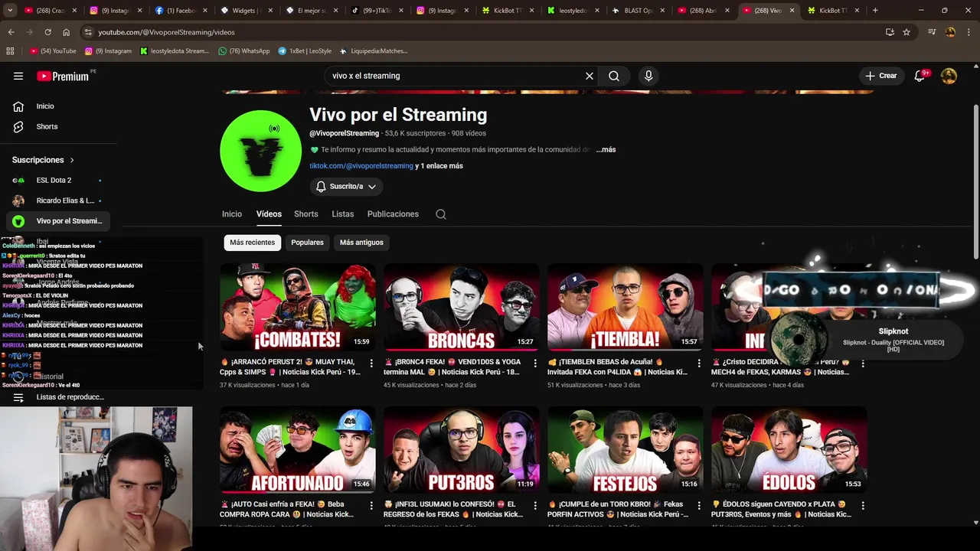The height and width of the screenshot is (551, 980).
Task: Open the Publicaciones tab
Action: (x=393, y=214)
